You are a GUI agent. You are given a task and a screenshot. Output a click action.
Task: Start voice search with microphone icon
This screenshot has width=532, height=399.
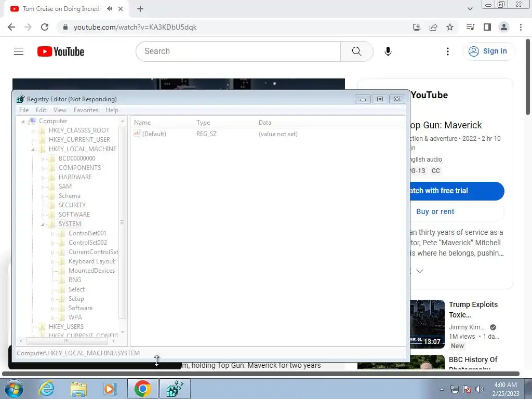click(388, 51)
